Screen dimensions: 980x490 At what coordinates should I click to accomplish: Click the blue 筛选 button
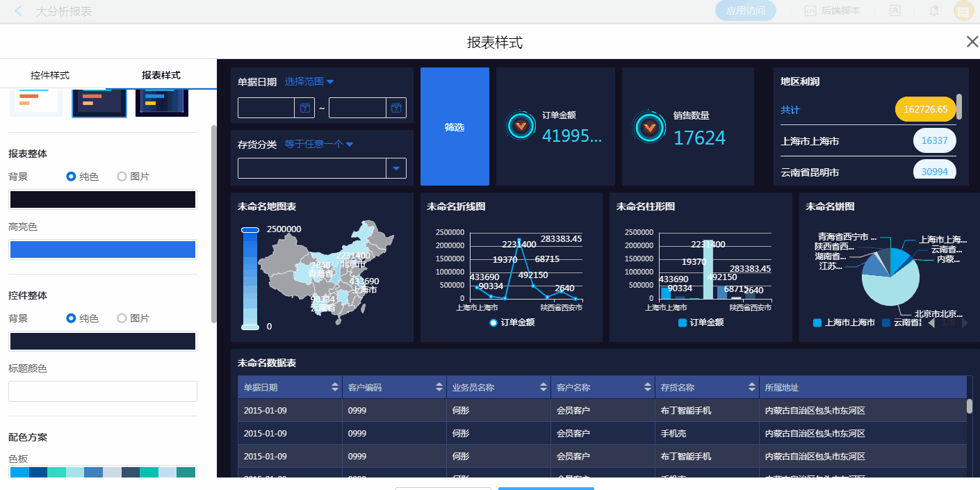click(x=455, y=127)
